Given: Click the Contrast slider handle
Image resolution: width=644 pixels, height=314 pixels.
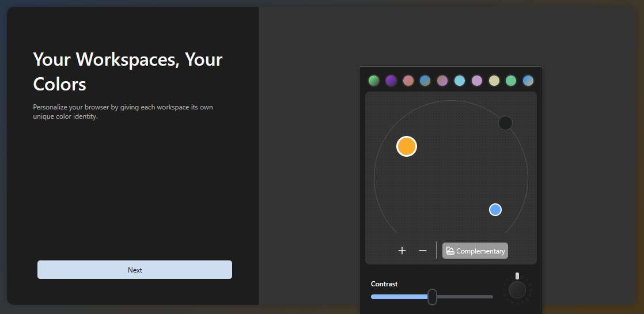Looking at the screenshot, I should [432, 297].
